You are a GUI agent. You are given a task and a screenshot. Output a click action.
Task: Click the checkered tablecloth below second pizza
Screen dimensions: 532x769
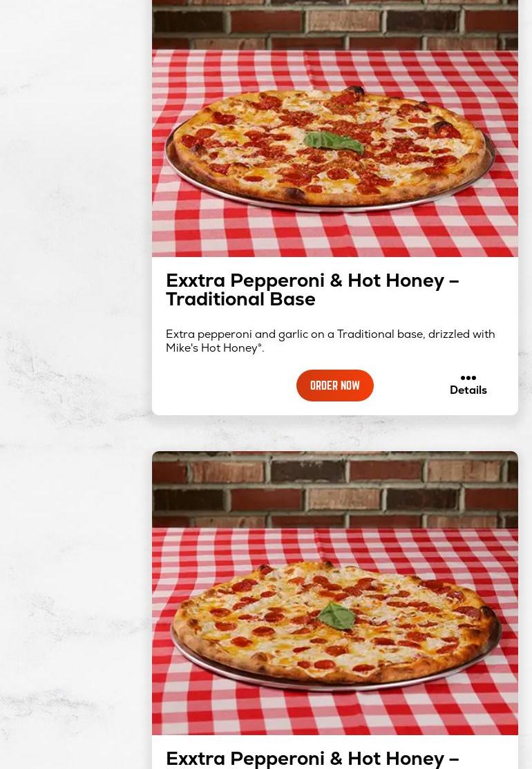tap(335, 714)
